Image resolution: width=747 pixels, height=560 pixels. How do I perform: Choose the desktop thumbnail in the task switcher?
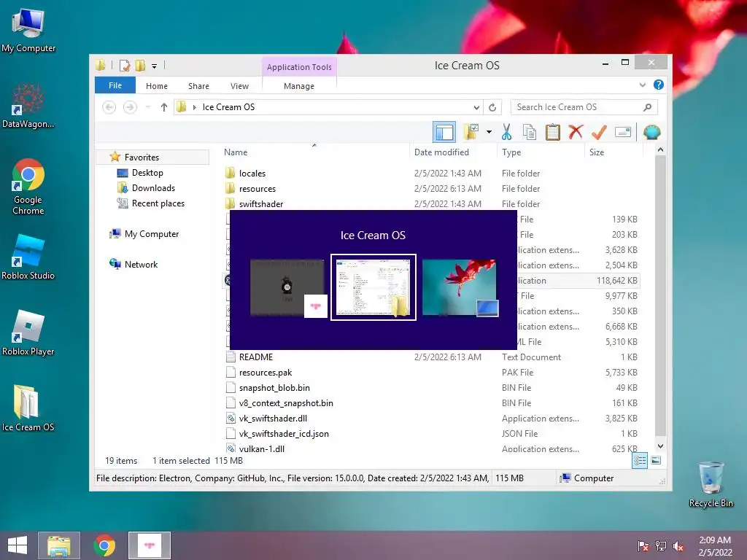click(460, 287)
